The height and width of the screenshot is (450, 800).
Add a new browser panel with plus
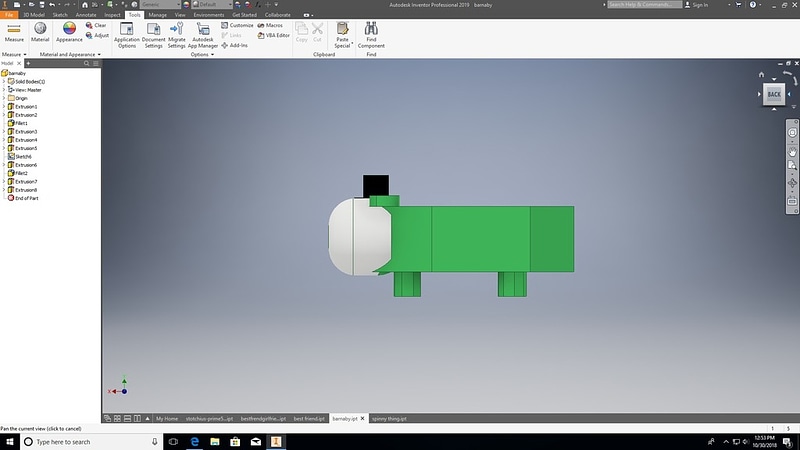[x=28, y=63]
